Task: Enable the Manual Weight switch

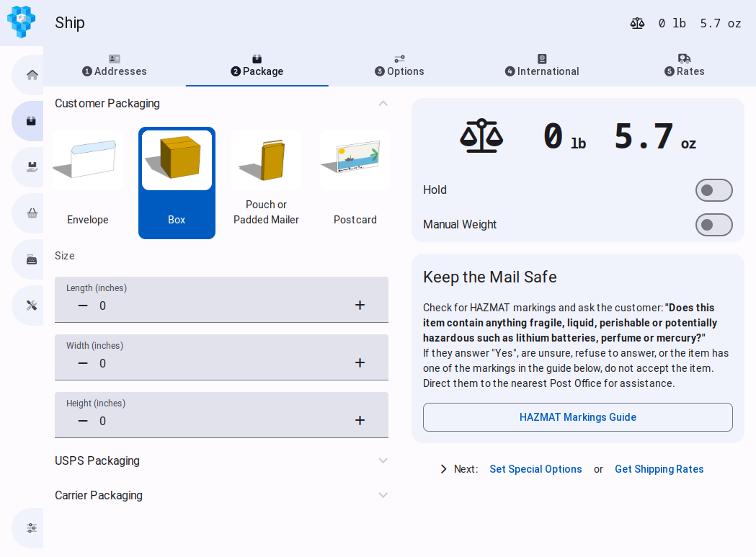Action: [713, 225]
